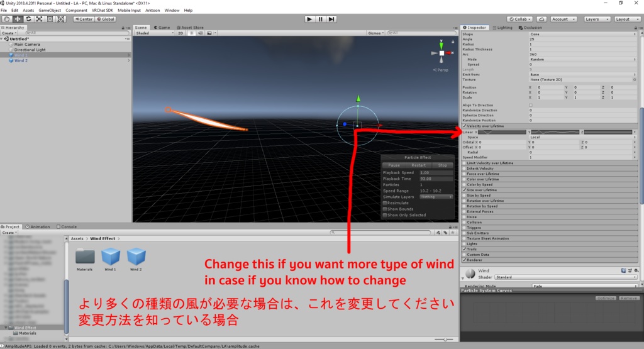Start Play mode with the play button

click(309, 19)
